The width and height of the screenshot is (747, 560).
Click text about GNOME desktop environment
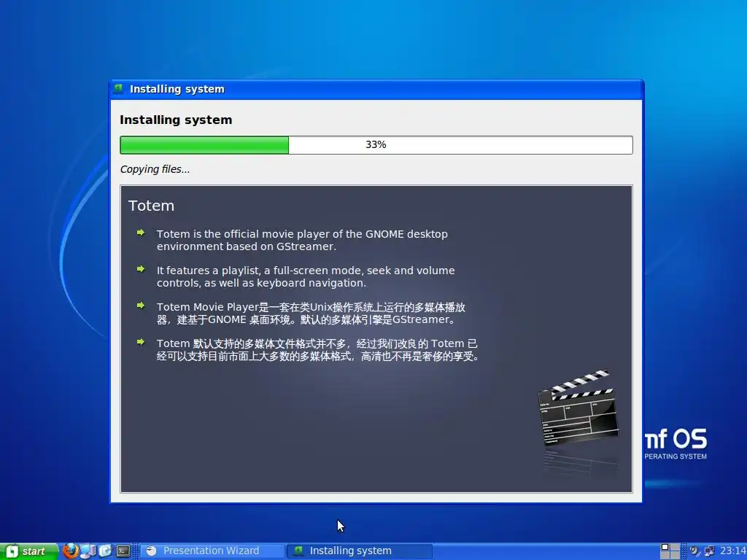tap(302, 241)
